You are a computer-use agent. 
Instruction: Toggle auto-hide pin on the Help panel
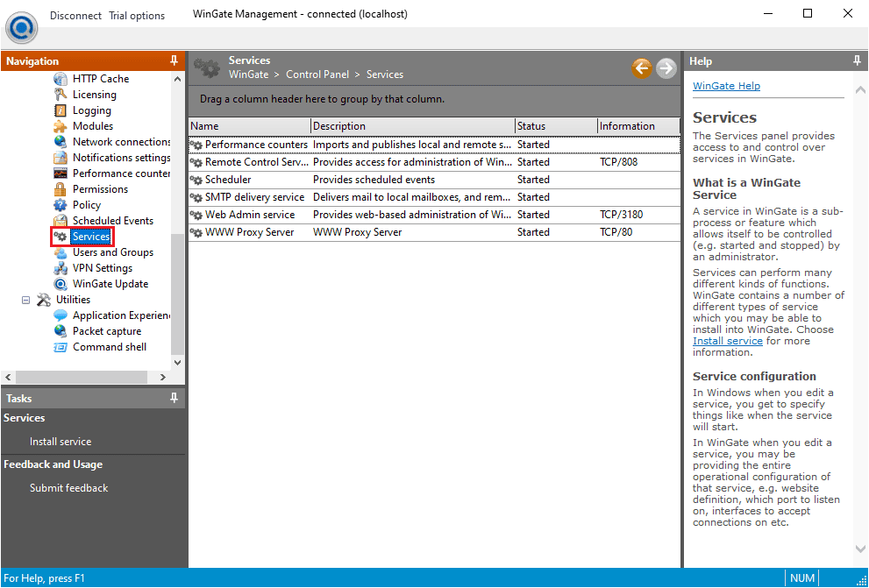857,60
